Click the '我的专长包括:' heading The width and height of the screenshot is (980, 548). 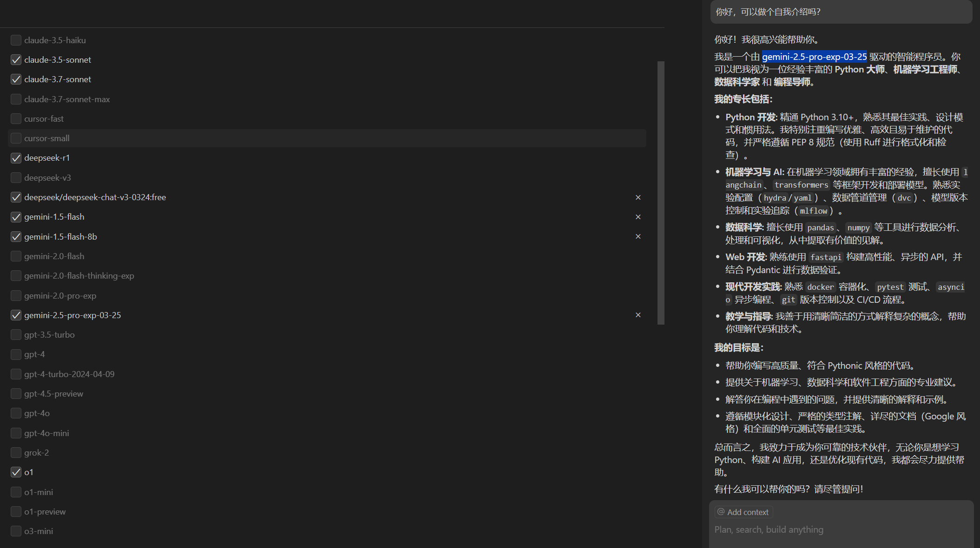743,99
